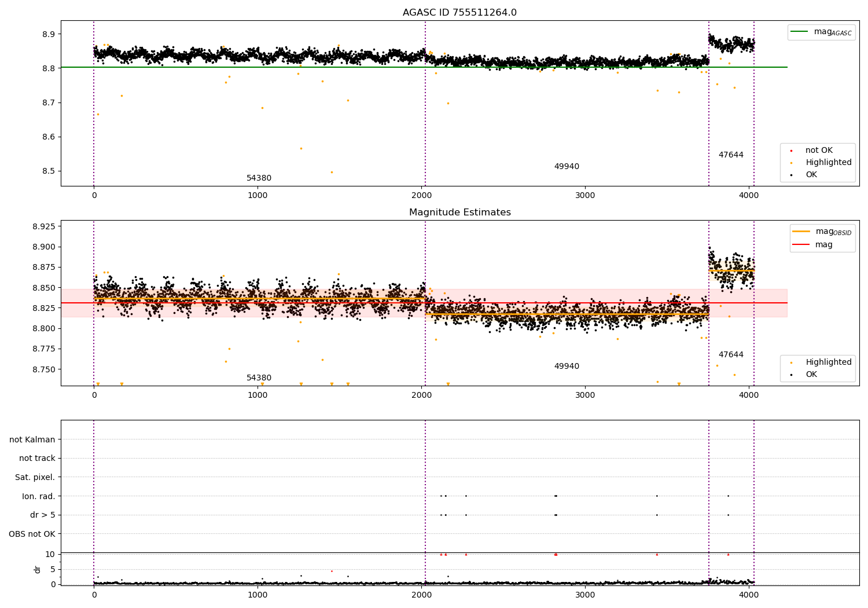Click "Highlighted" in the Magnitude Estimates legend
The height and width of the screenshot is (608, 868).
[829, 362]
